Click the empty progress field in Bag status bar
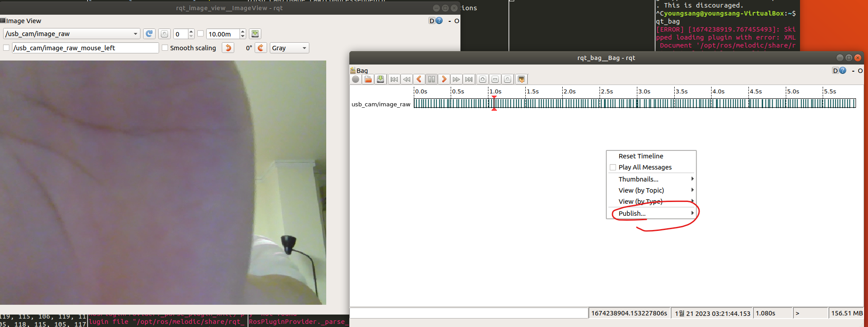The image size is (868, 327). (469, 313)
